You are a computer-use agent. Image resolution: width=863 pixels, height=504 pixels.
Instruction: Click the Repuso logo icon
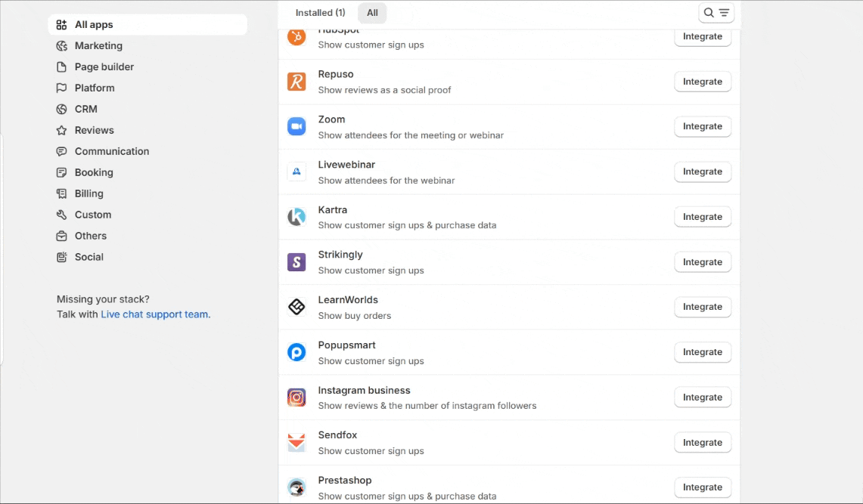[x=296, y=82]
